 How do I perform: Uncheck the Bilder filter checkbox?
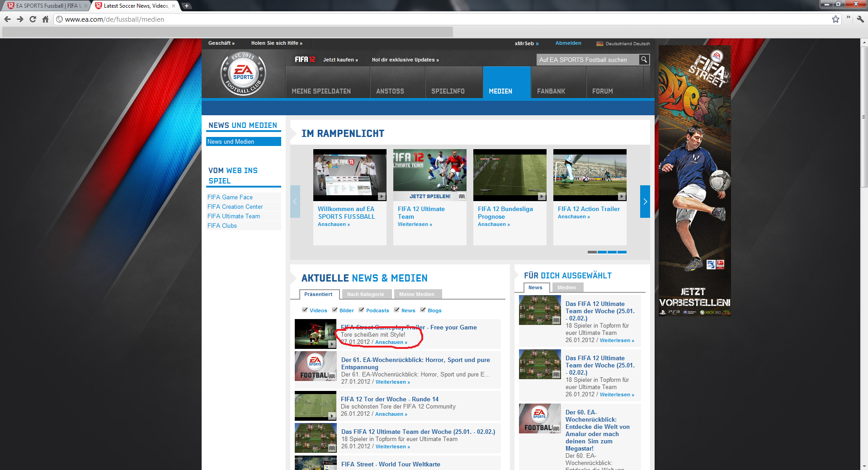click(x=335, y=310)
